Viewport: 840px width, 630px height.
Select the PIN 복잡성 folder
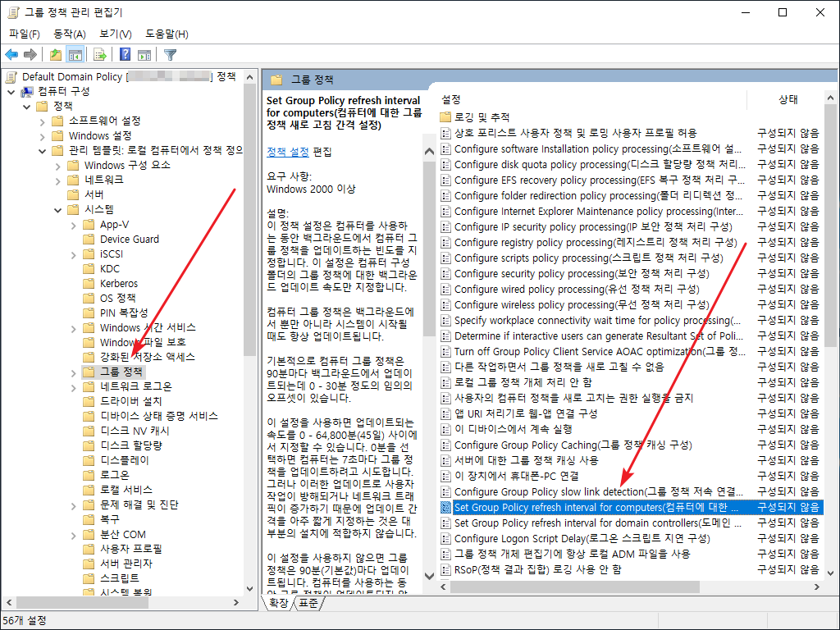124,313
